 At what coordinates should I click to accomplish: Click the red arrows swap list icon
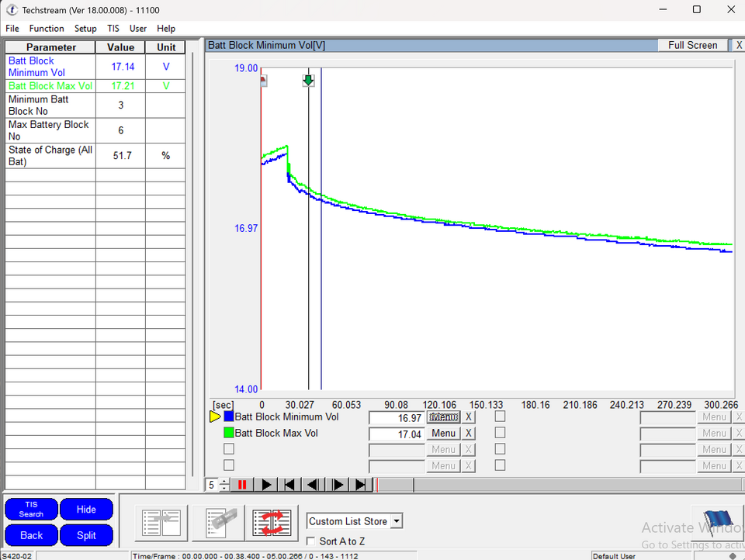click(x=272, y=523)
